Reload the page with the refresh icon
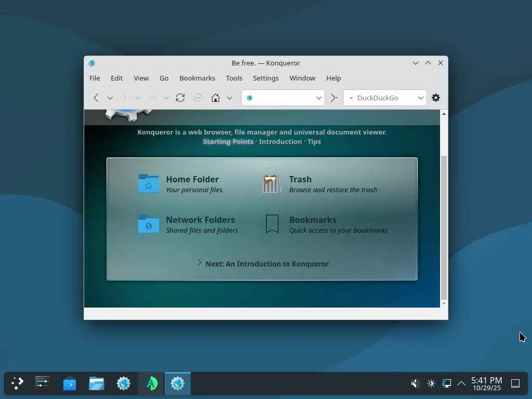The image size is (532, 399). point(180,98)
